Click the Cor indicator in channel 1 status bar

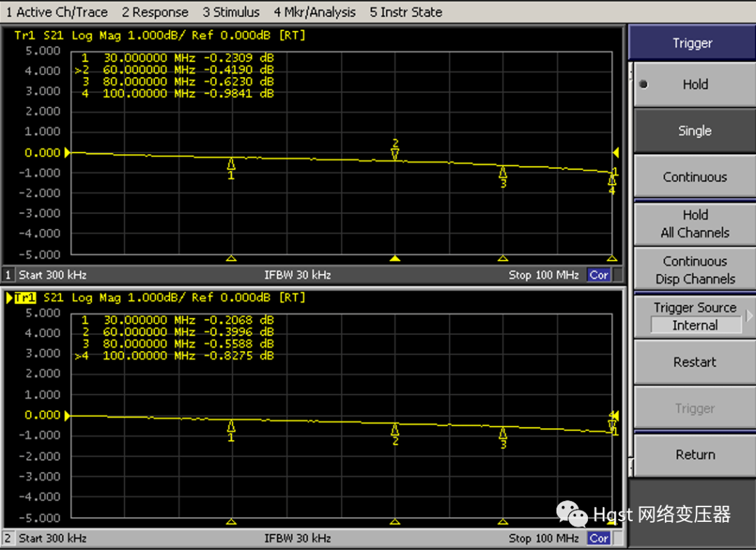598,275
